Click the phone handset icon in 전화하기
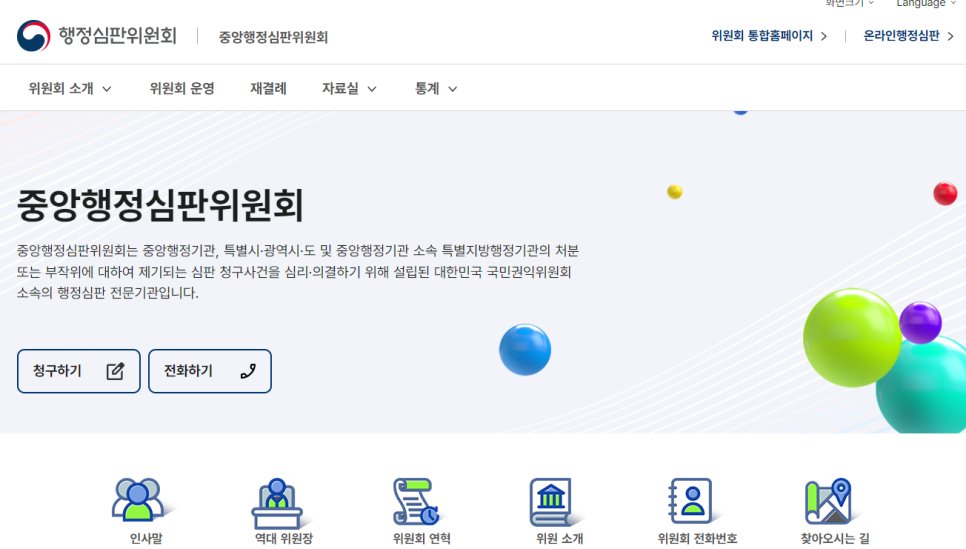966x549 pixels. click(248, 371)
